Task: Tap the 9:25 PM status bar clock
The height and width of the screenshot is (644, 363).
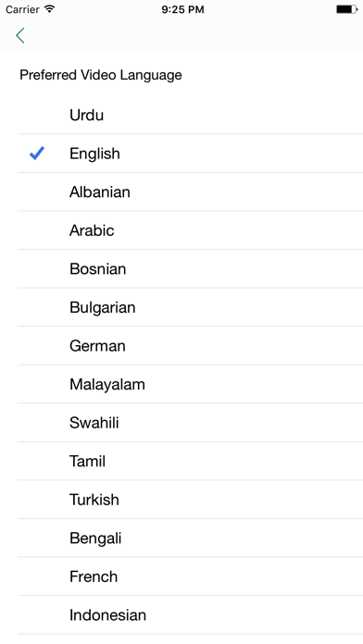Action: pos(182,9)
